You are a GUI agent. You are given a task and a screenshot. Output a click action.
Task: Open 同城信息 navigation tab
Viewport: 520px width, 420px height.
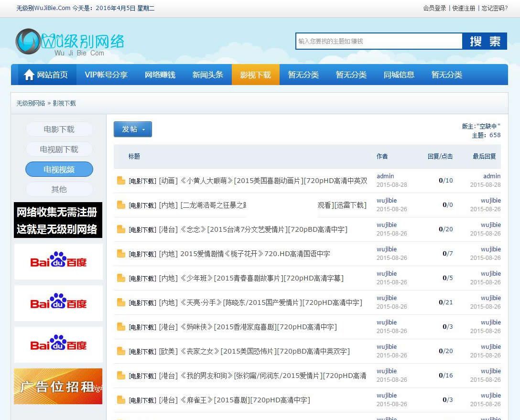coord(399,75)
